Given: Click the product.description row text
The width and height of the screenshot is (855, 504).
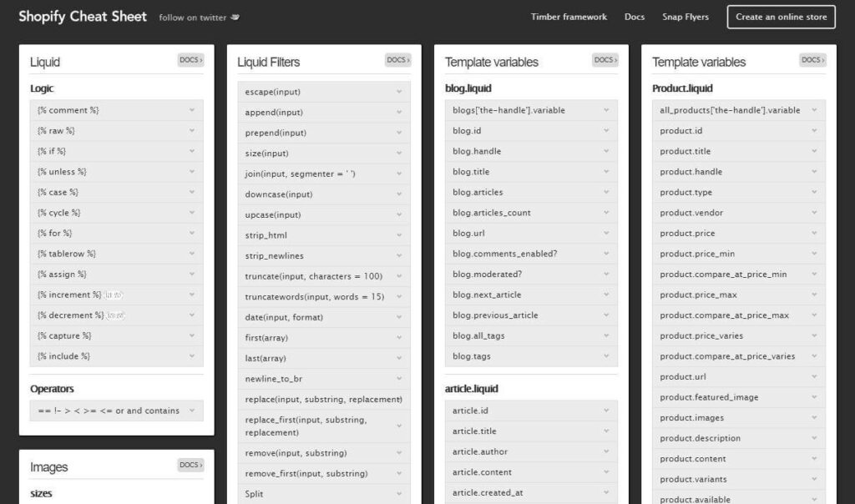Looking at the screenshot, I should [x=701, y=438].
